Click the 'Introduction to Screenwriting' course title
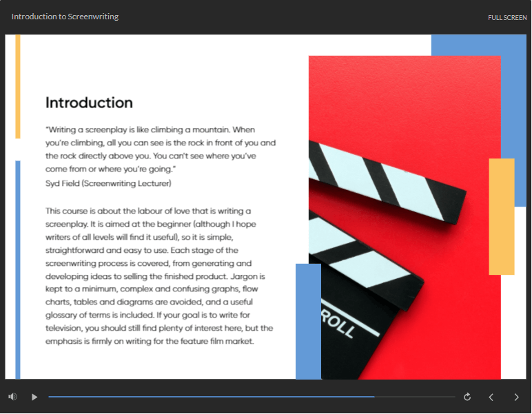The width and height of the screenshot is (532, 414). pos(65,17)
